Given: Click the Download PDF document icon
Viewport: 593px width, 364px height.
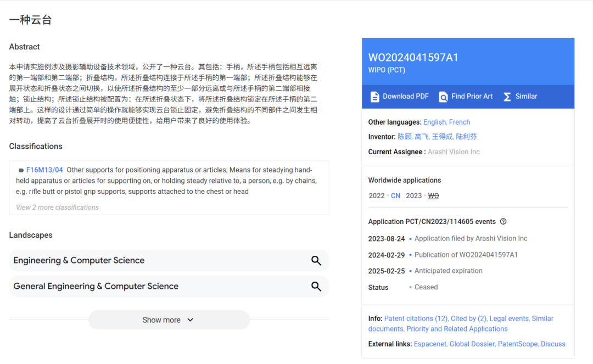Looking at the screenshot, I should [x=374, y=97].
